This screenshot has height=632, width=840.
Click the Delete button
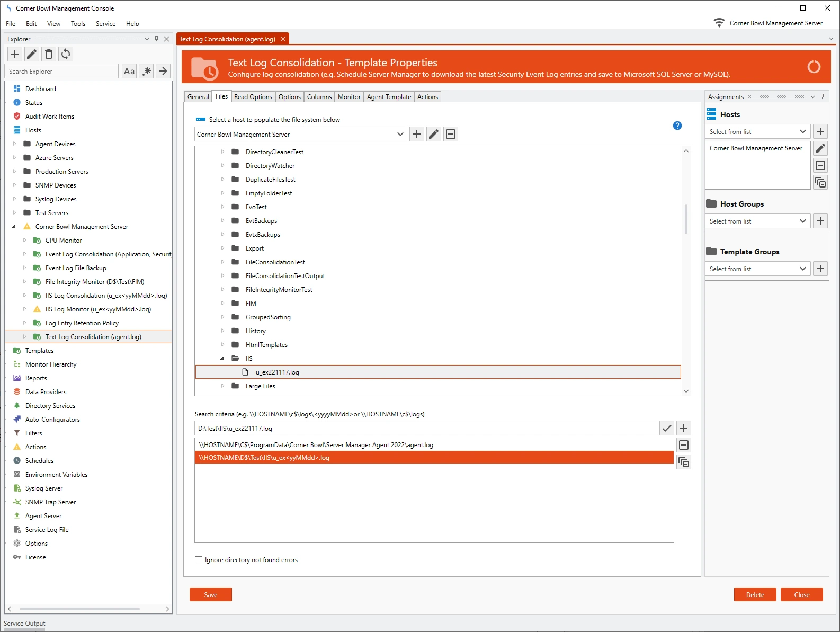click(x=755, y=595)
